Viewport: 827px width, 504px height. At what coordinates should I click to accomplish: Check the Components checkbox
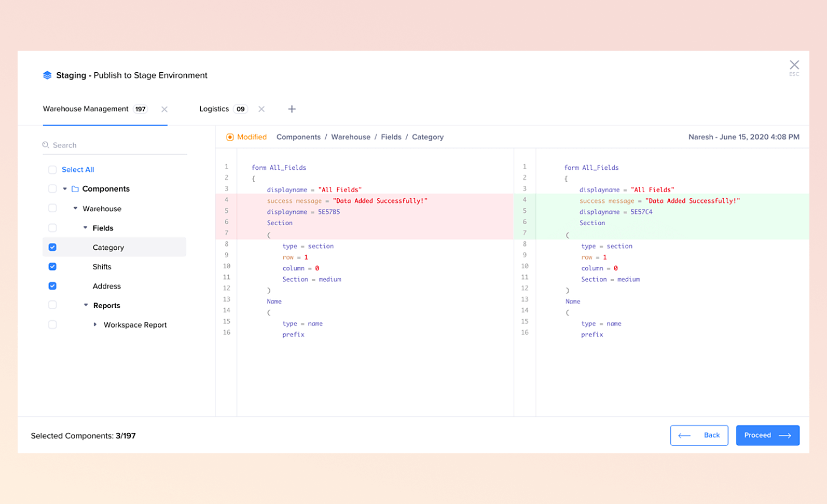point(52,189)
